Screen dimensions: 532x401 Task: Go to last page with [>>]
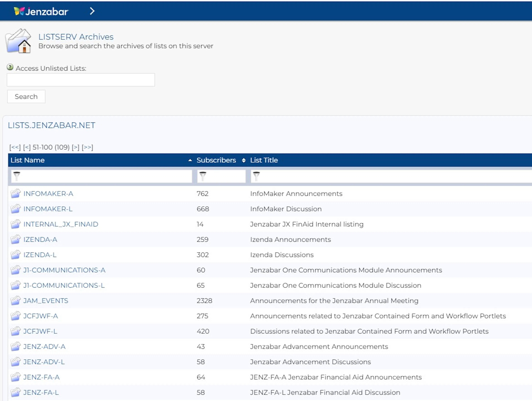pyautogui.click(x=87, y=147)
